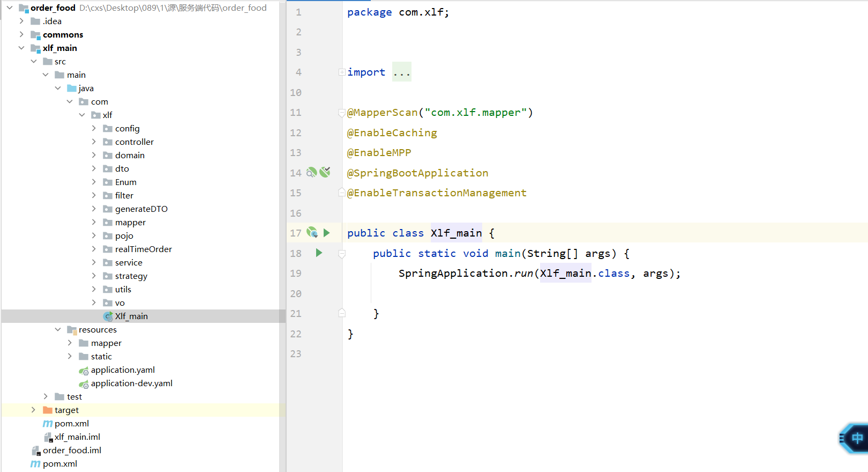Collapse the xlf_main module node

21,48
